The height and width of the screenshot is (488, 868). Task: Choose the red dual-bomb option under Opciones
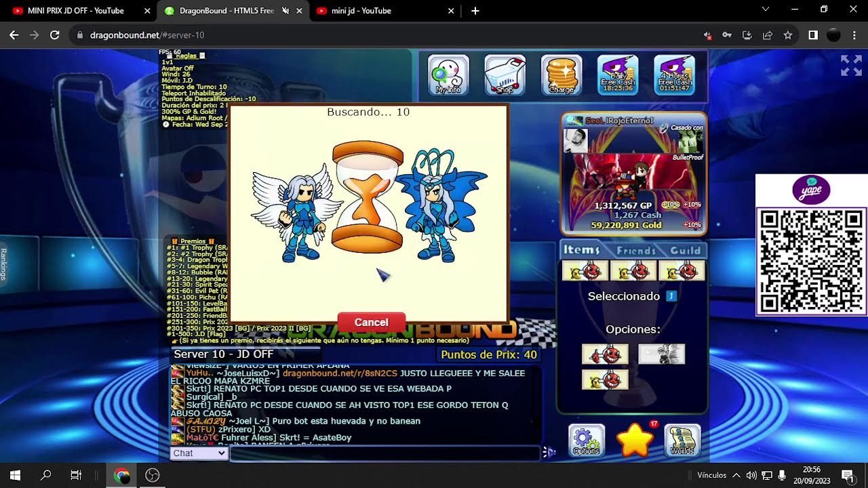pyautogui.click(x=605, y=354)
